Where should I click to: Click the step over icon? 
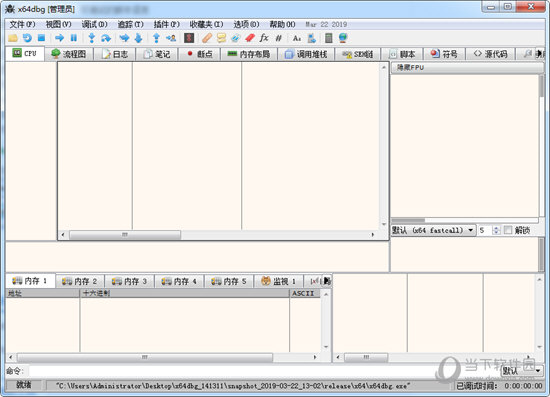coord(106,38)
